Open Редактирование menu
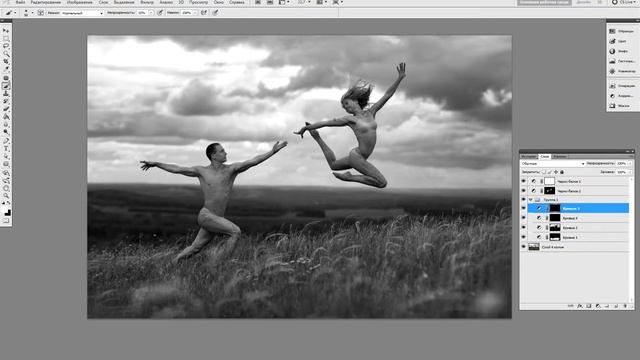 [46, 2]
